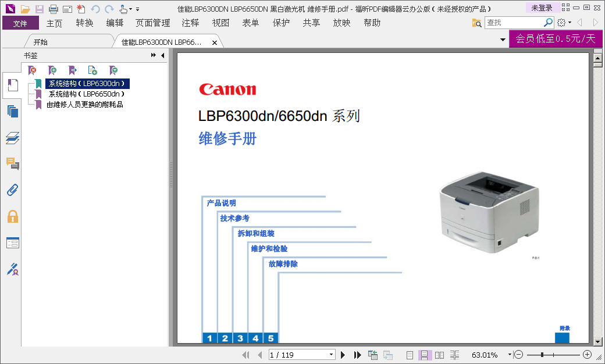Add the current page as a bookmark
This screenshot has height=364, width=605.
92,70
